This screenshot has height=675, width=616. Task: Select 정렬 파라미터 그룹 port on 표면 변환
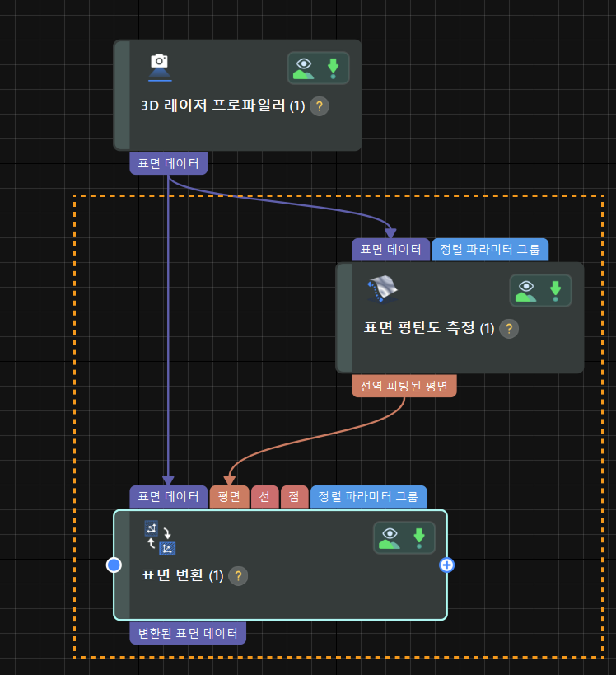tap(369, 496)
